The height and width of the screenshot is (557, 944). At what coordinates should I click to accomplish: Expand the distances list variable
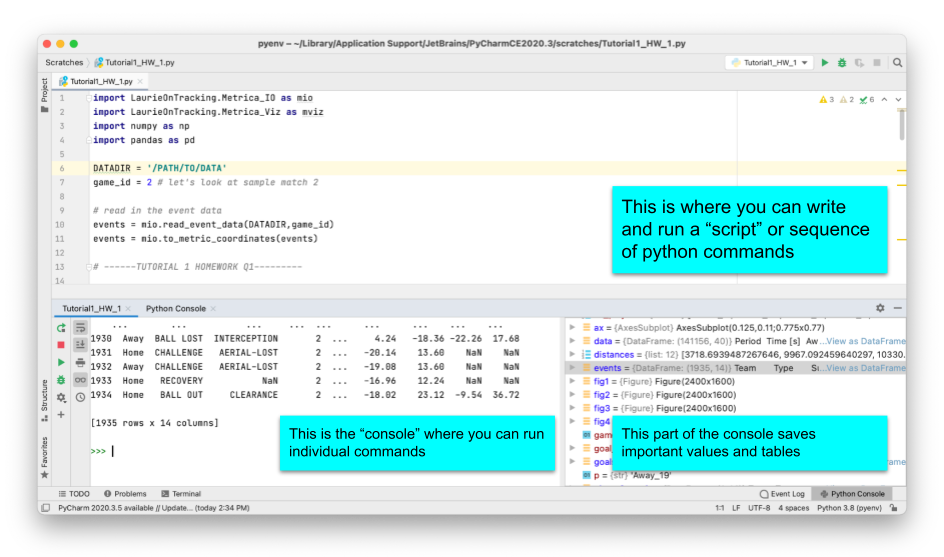point(573,355)
